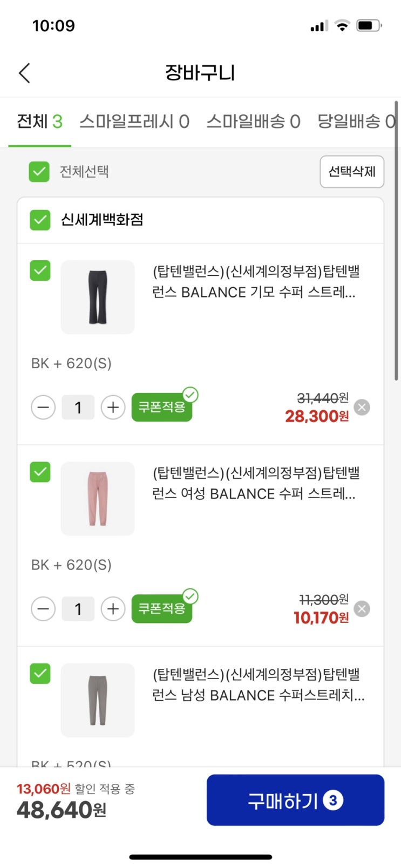Remove the 28,300원 item with X icon
401x868 pixels.
click(362, 408)
